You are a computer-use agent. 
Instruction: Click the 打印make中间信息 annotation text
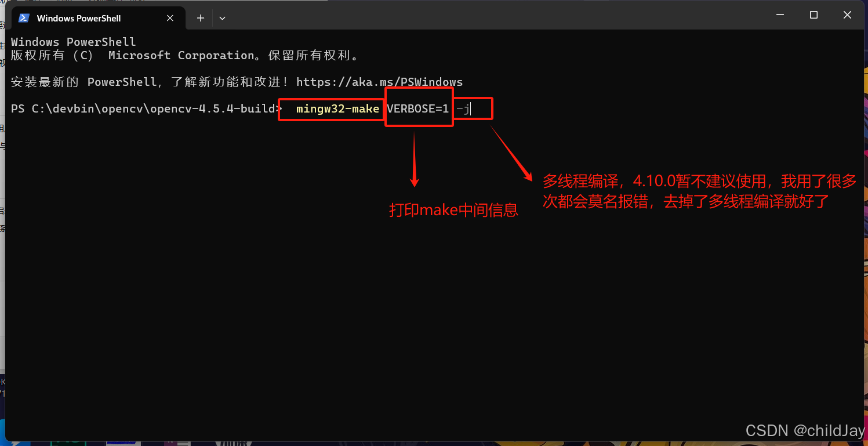(453, 210)
